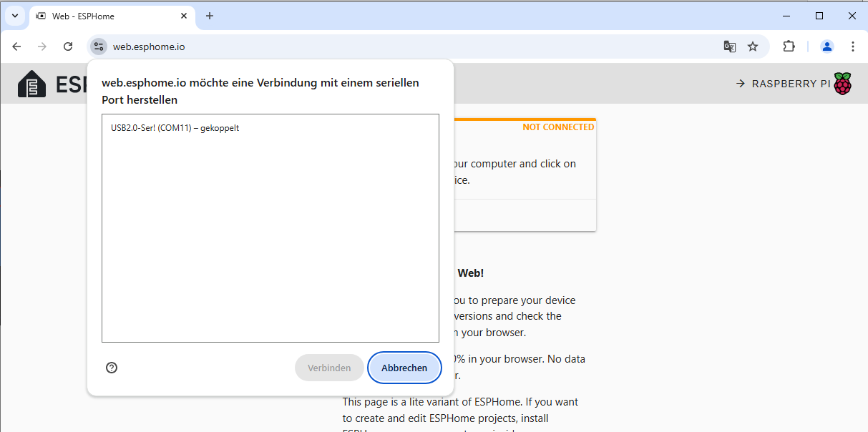Image resolution: width=868 pixels, height=432 pixels.
Task: Click the Abbrechen button
Action: [x=404, y=368]
